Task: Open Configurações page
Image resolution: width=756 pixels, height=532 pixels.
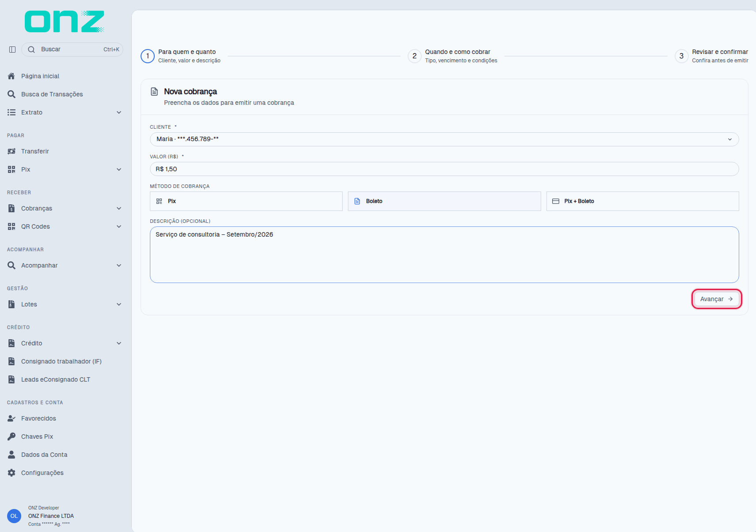Action: coord(42,473)
